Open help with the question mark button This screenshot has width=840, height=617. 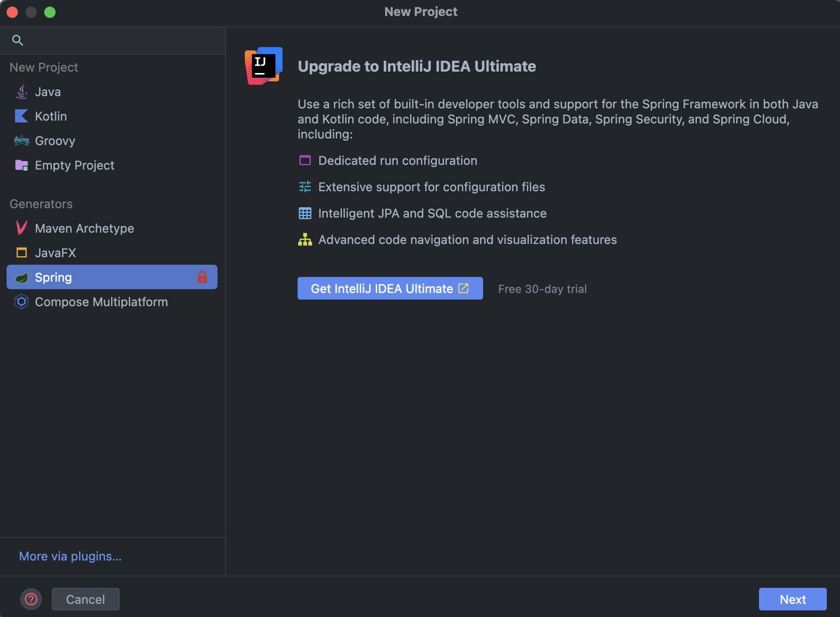pyautogui.click(x=31, y=599)
